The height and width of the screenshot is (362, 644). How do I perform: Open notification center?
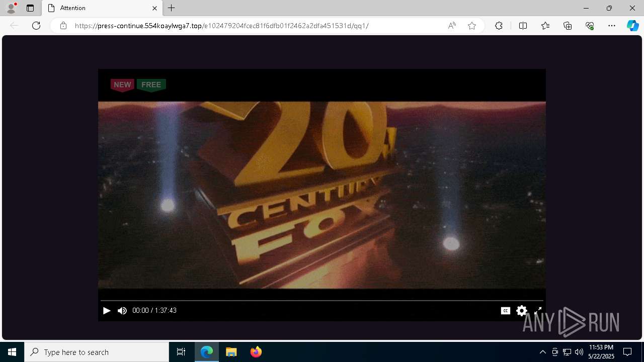[627, 352]
